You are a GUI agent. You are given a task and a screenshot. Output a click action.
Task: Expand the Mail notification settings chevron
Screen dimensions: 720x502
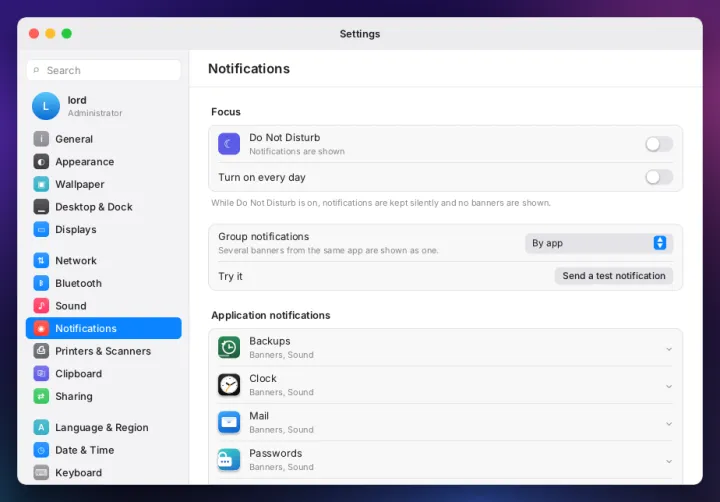click(669, 424)
